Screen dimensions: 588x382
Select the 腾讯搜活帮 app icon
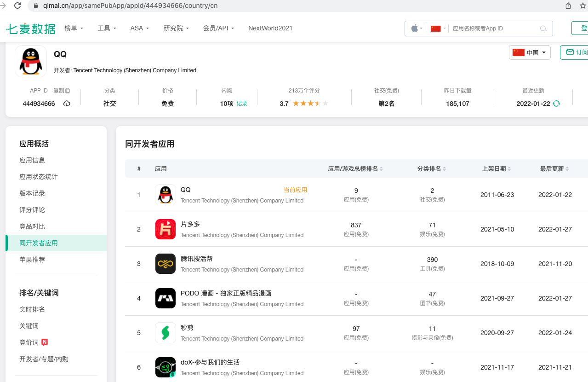(x=165, y=264)
